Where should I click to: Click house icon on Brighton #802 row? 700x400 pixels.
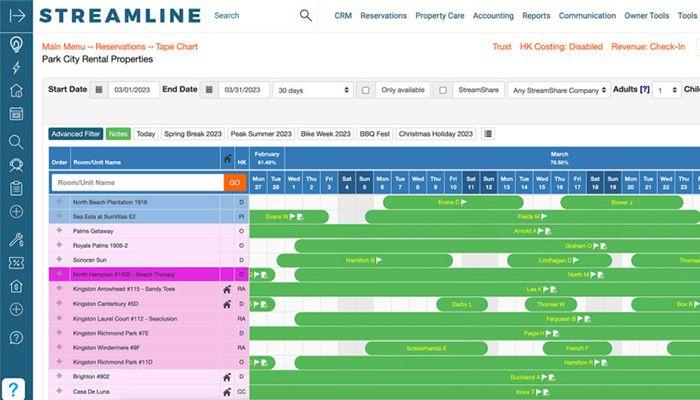pyautogui.click(x=227, y=377)
